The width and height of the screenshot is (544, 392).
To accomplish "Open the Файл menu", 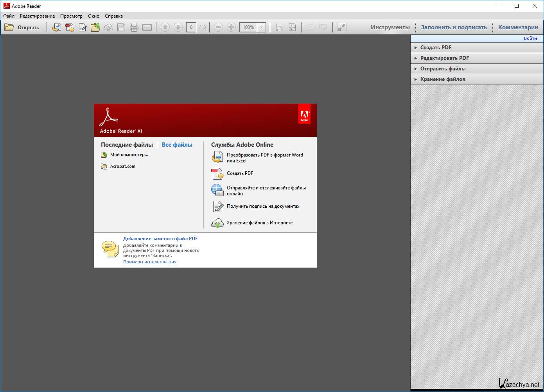I will click(x=9, y=16).
